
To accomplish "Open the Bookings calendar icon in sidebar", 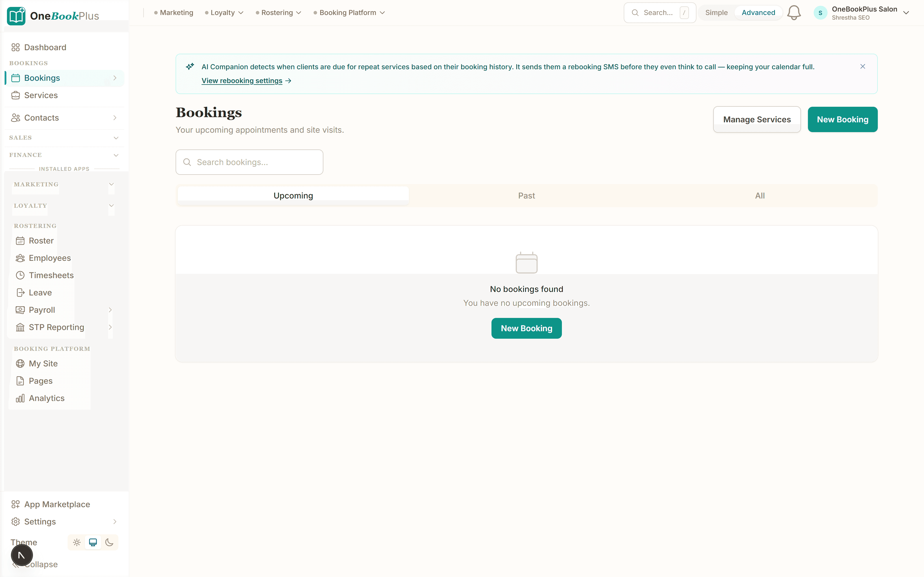I will coord(16,78).
